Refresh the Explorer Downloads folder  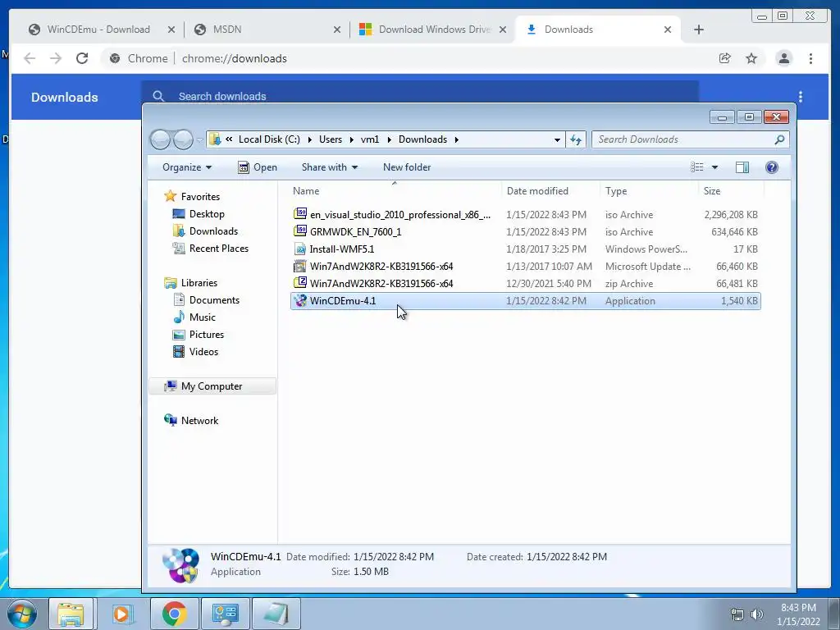pyautogui.click(x=576, y=139)
